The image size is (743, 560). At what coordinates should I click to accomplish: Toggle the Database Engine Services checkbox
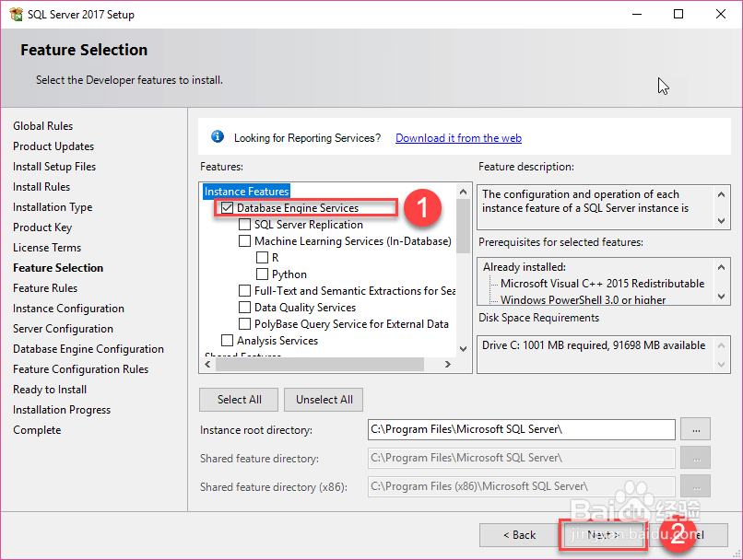tap(228, 208)
